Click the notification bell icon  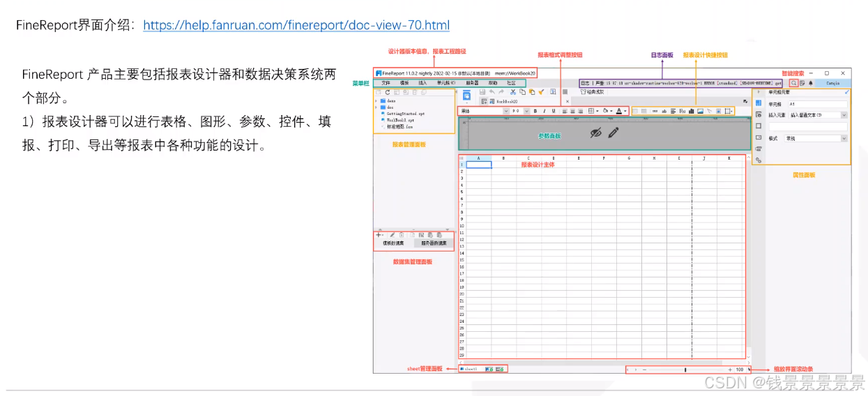[x=811, y=83]
